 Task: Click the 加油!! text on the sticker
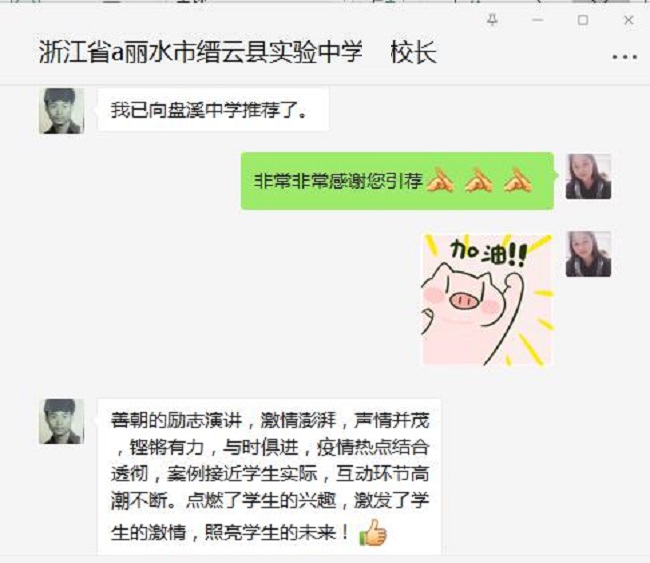tap(489, 252)
